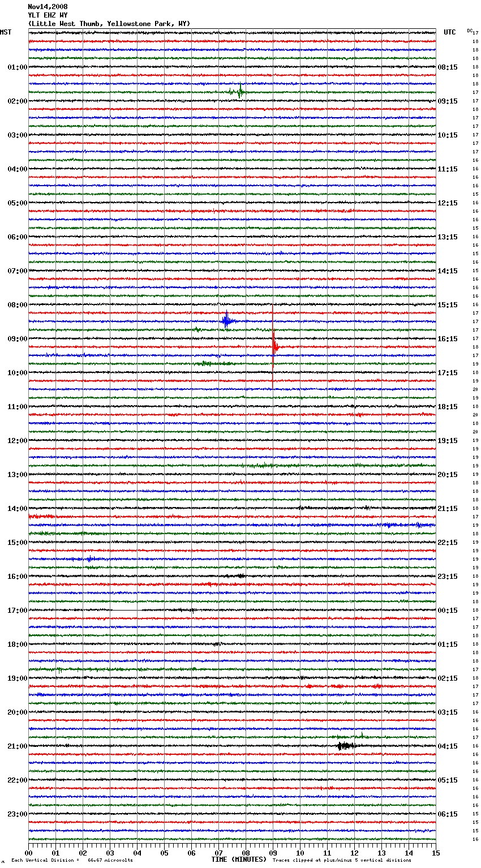
Task: Click minute 07 on the bottom axis
Action: [x=218, y=853]
